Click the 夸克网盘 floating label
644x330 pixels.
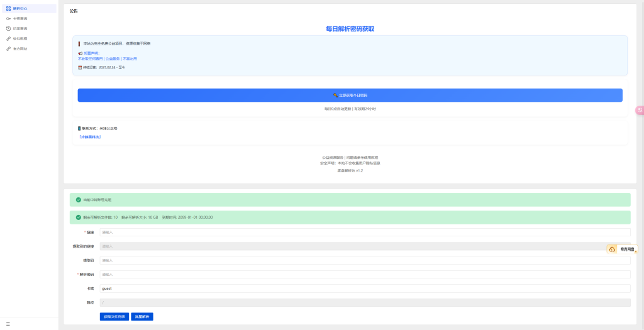tap(626, 250)
